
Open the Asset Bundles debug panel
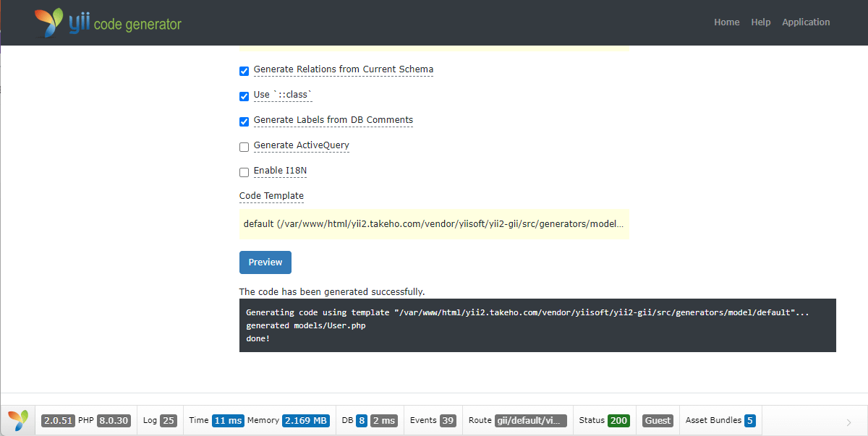click(x=720, y=421)
